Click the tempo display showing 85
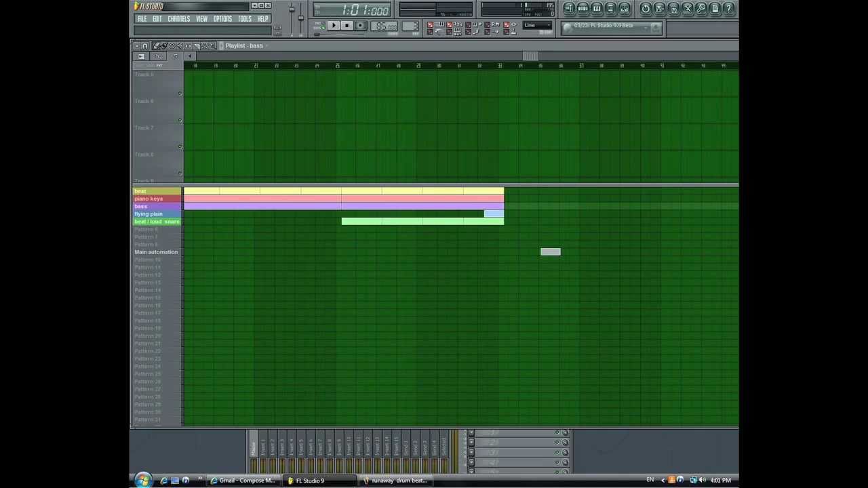Screen dimensions: 868x488 pyautogui.click(x=384, y=26)
